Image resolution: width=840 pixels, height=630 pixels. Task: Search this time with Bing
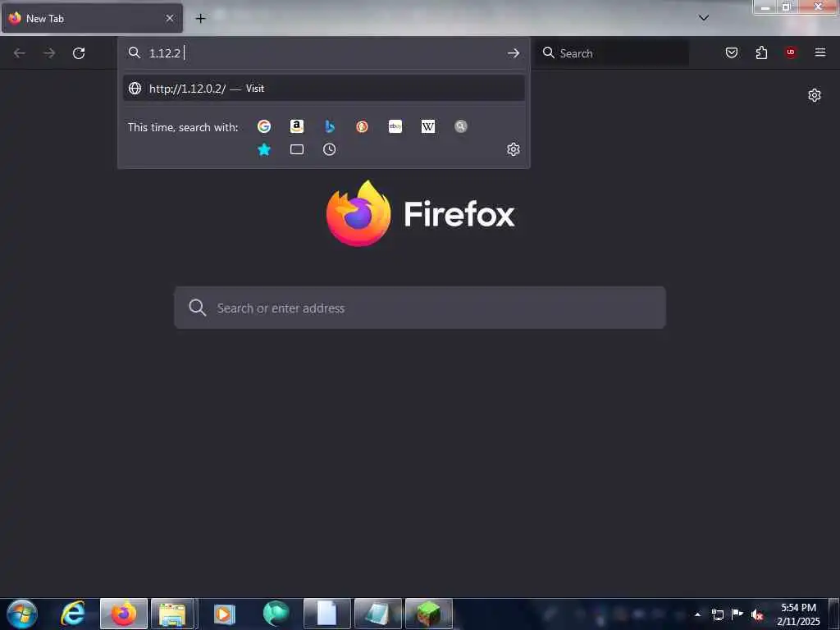click(x=330, y=126)
